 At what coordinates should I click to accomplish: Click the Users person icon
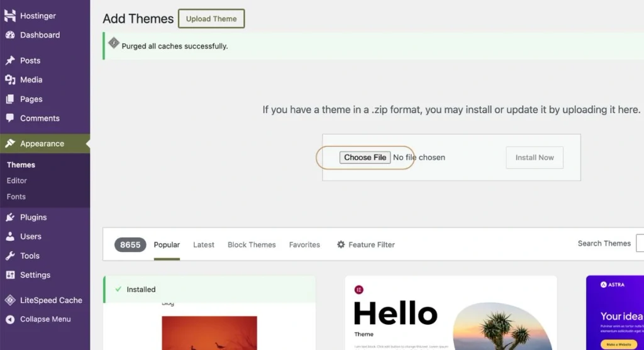coord(10,236)
